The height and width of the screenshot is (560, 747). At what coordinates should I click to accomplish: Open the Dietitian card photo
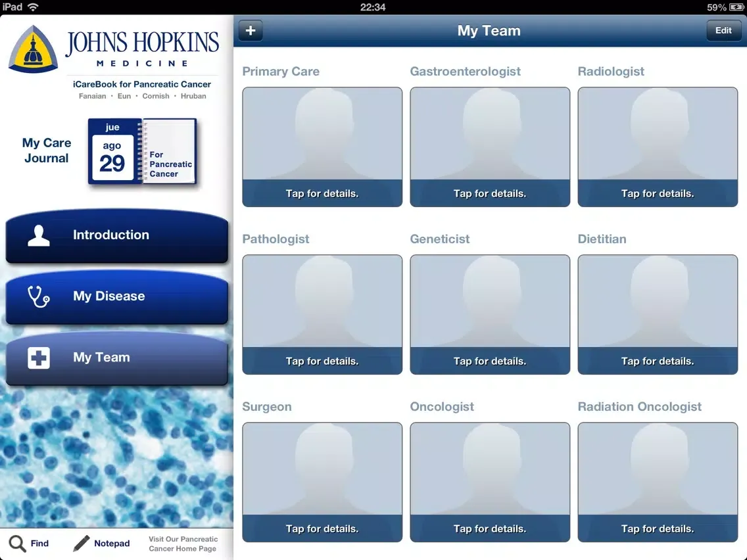point(658,301)
